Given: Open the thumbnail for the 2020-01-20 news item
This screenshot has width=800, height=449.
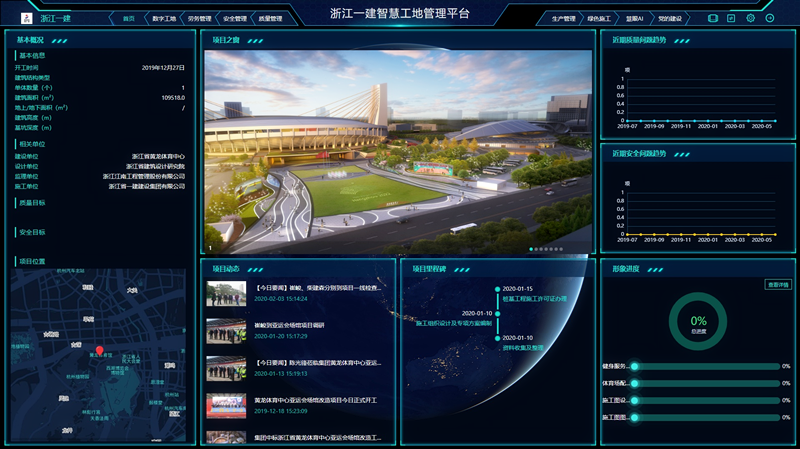Looking at the screenshot, I should pyautogui.click(x=226, y=331).
